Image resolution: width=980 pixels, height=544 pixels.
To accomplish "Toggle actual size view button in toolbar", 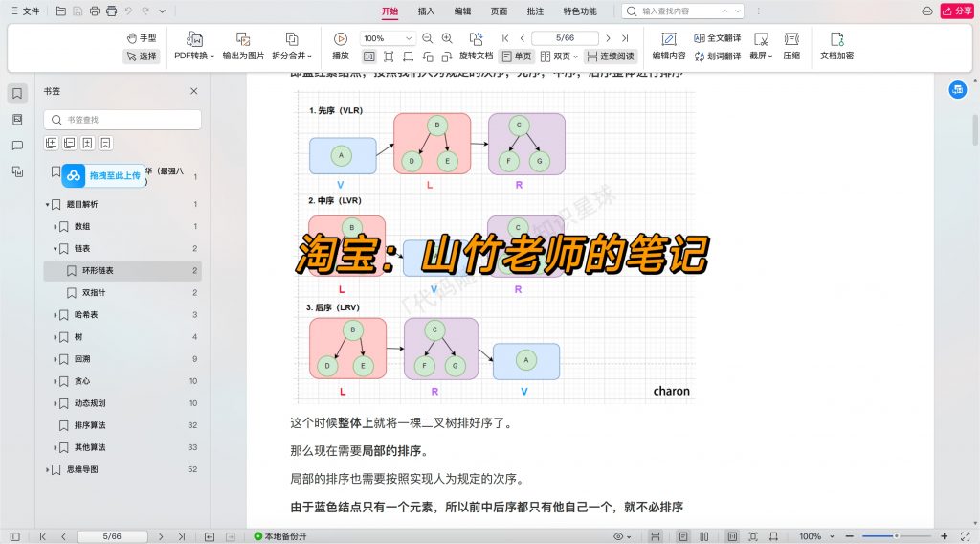I will pyautogui.click(x=369, y=57).
